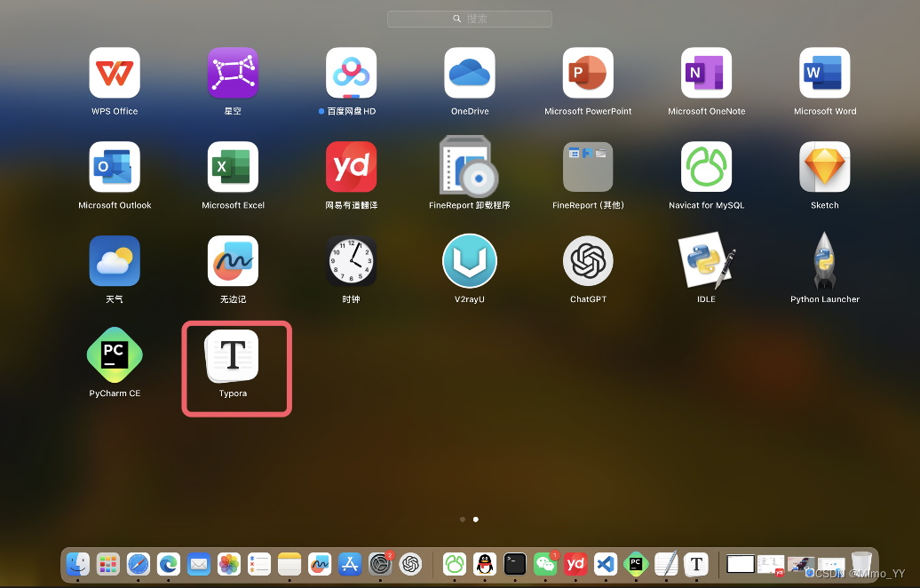Viewport: 920px width, 588px height.
Task: Launch Microsoft Outlook
Action: tap(115, 167)
